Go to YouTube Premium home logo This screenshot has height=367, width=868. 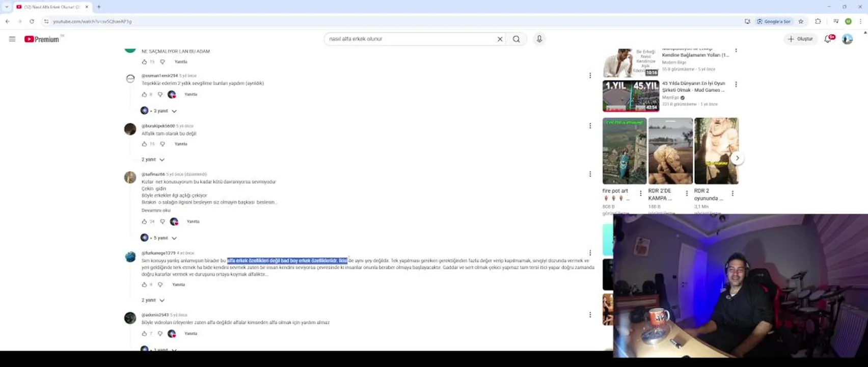42,39
